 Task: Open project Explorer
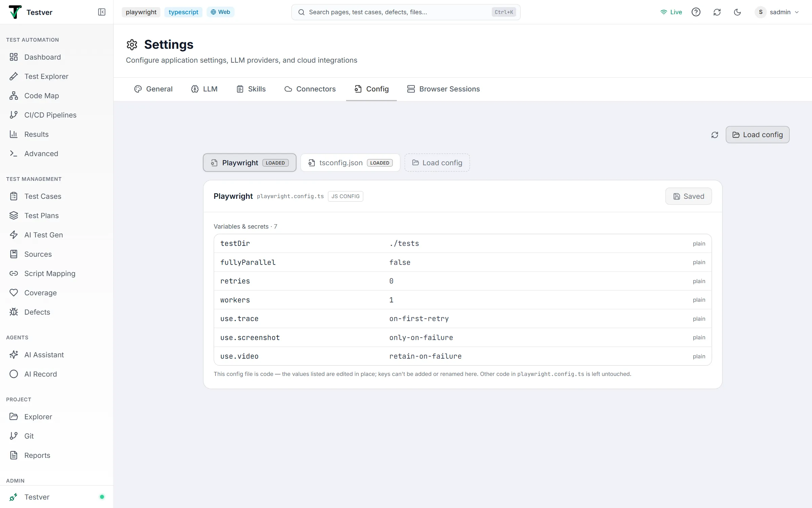57,417
